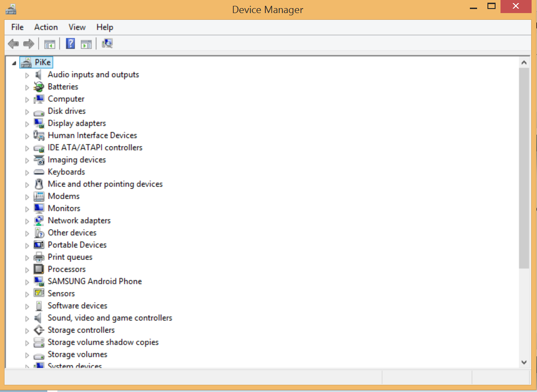Click the Forward arrow toolbar icon

click(x=29, y=44)
